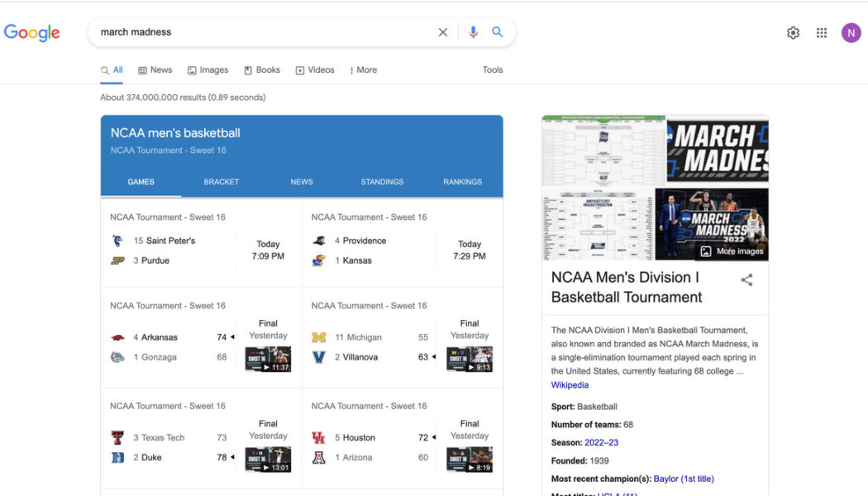Open the Wikipedia link in the knowledge panel
The width and height of the screenshot is (868, 496).
coord(570,384)
